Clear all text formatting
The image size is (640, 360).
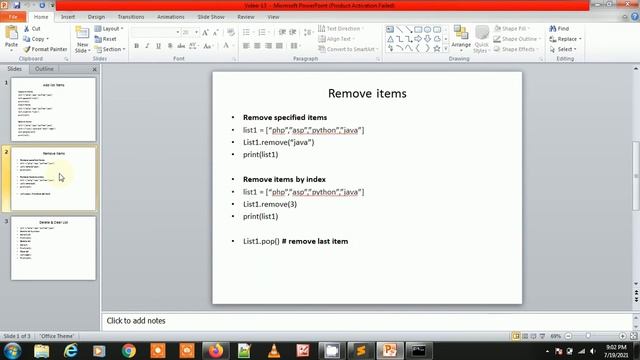coord(231,32)
